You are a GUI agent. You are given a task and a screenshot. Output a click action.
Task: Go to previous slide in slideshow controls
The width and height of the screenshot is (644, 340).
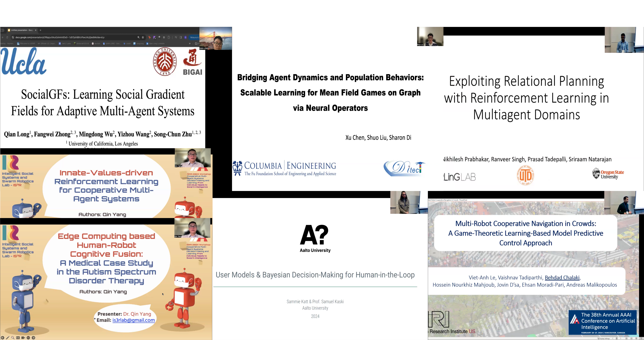[2, 338]
